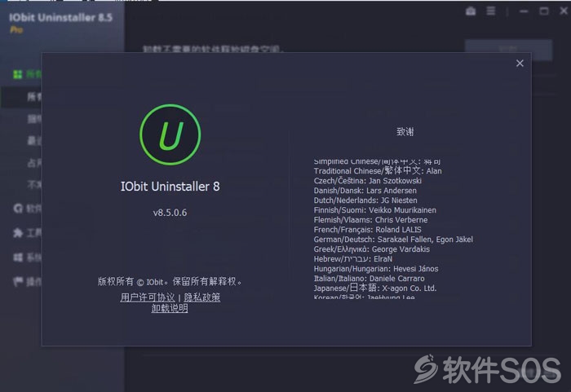This screenshot has height=392, width=571.
Task: Click the v8.5.0.6 version text
Action: (170, 213)
